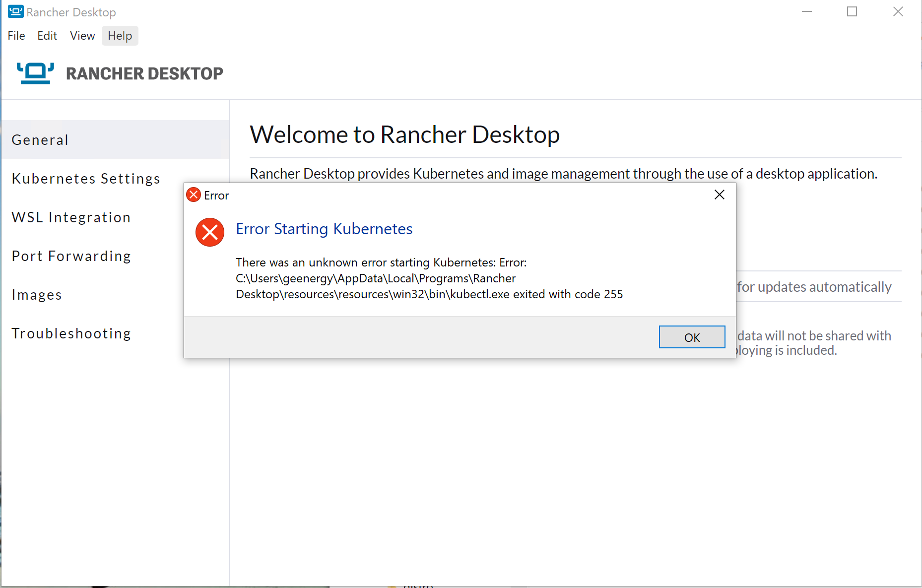Click the Welcome to Rancher Desktop heading
The height and width of the screenshot is (588, 922).
tap(405, 134)
